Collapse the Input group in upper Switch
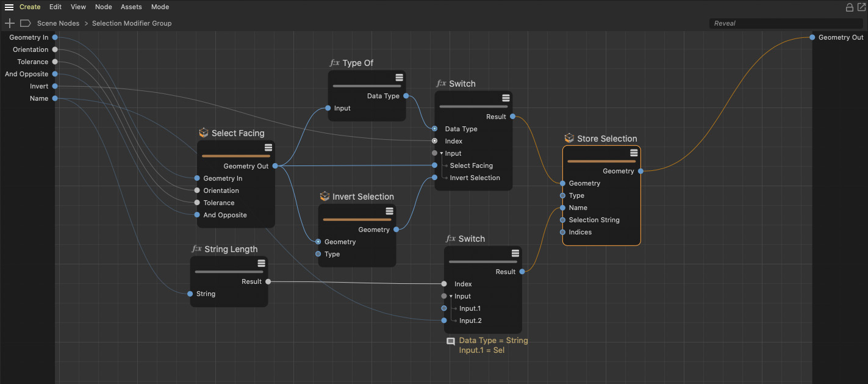 tap(441, 153)
